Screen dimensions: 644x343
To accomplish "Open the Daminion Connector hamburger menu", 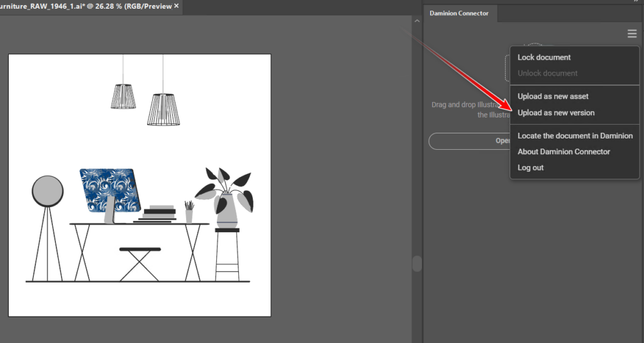I will pyautogui.click(x=632, y=34).
